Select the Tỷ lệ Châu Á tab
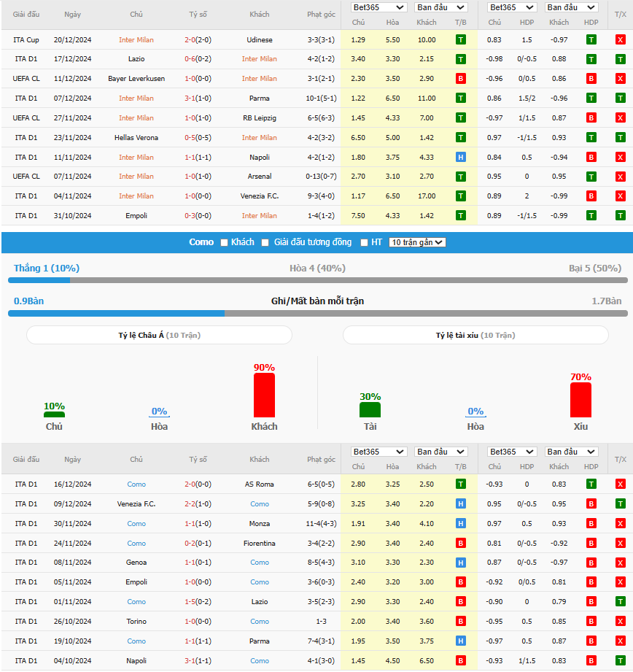Viewport: 633px width, 672px height. [x=159, y=335]
